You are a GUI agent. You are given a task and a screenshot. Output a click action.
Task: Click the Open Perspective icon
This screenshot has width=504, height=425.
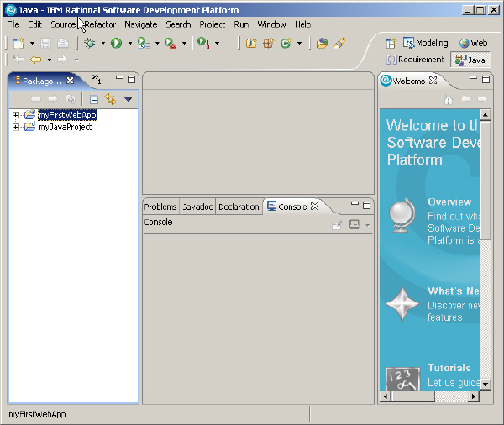[391, 43]
